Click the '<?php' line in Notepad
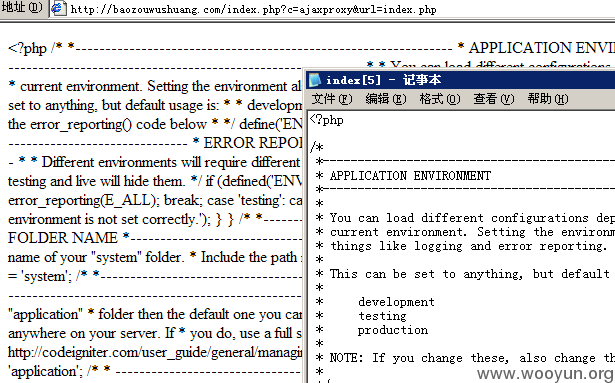The width and height of the screenshot is (615, 383). pos(326,120)
